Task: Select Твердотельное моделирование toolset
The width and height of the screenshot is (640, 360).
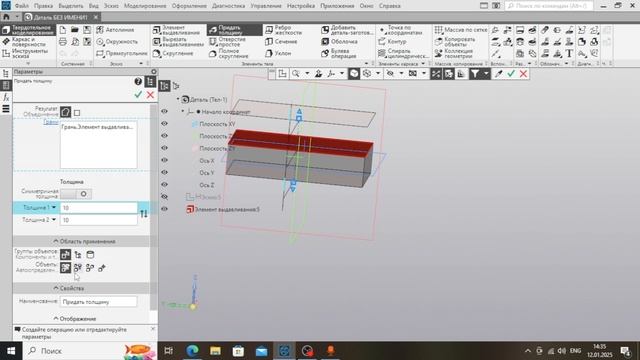Action: click(x=28, y=30)
